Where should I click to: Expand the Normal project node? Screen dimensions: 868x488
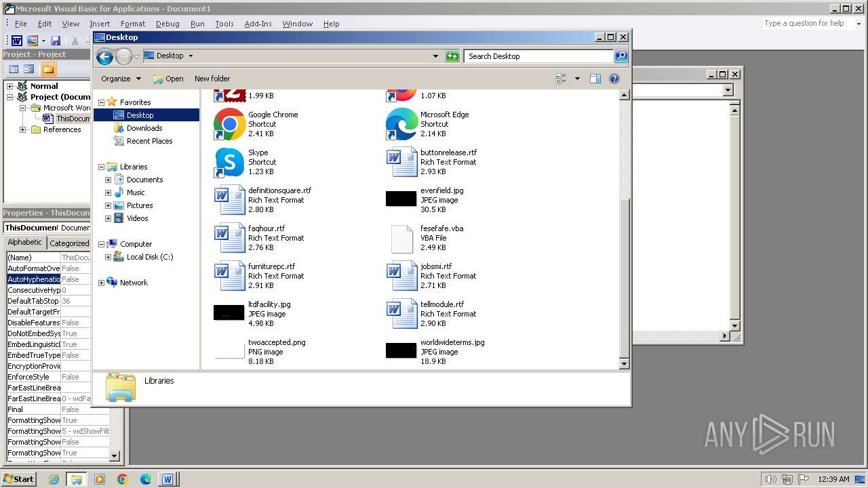tap(9, 86)
